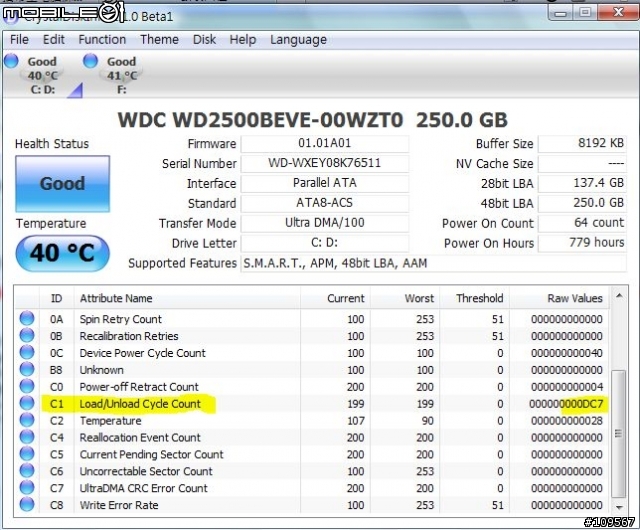Image resolution: width=640 pixels, height=530 pixels.
Task: Click the ID column header
Action: point(56,298)
